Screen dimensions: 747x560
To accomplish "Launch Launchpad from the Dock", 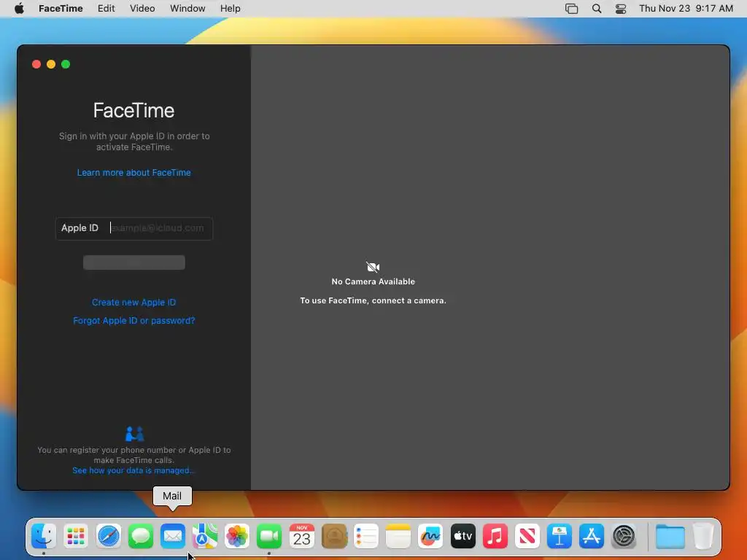I will click(x=76, y=537).
